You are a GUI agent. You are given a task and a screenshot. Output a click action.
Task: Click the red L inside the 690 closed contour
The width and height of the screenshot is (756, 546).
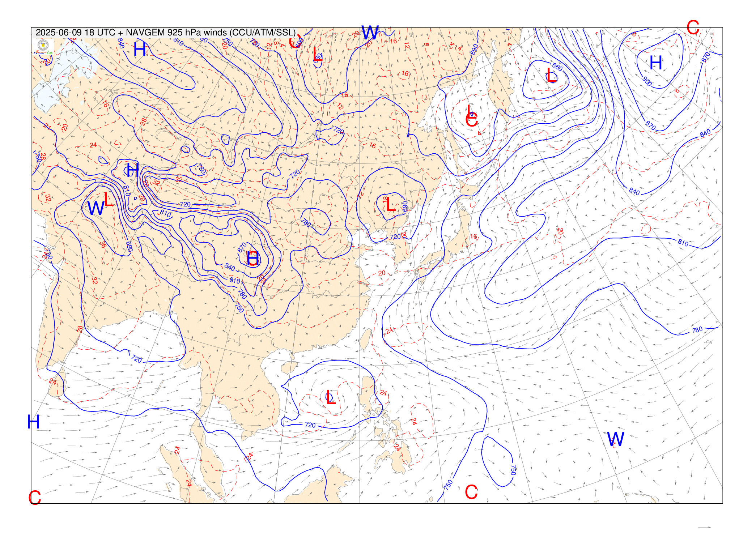point(391,204)
